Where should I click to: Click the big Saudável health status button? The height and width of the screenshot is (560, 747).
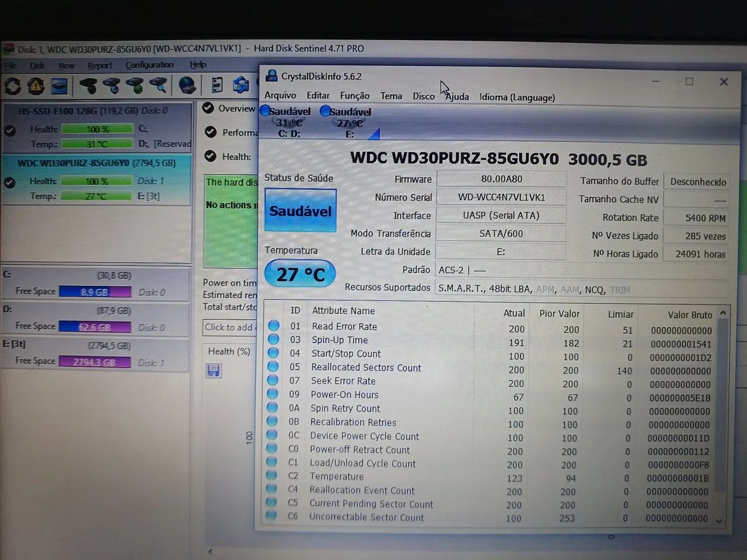[x=300, y=211]
